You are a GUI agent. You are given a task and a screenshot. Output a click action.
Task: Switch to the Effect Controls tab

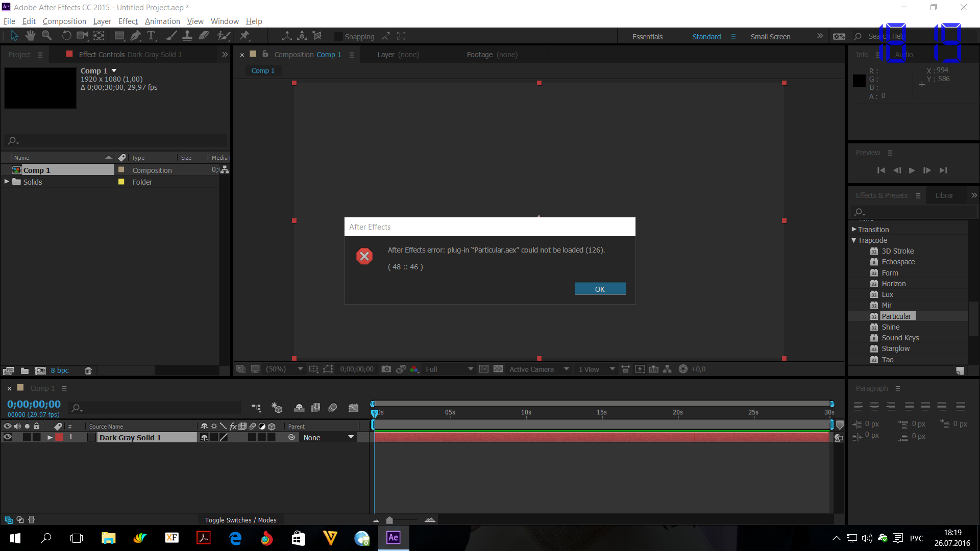coord(130,55)
